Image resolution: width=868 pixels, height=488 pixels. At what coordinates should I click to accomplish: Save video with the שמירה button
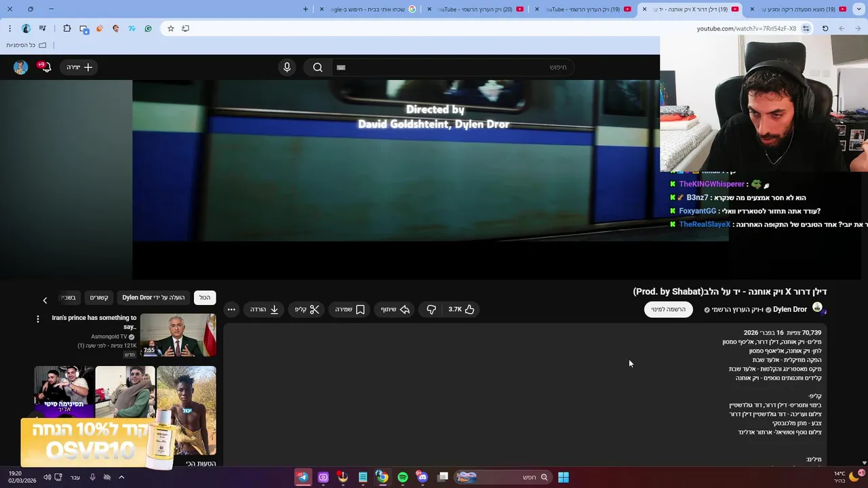coord(350,309)
